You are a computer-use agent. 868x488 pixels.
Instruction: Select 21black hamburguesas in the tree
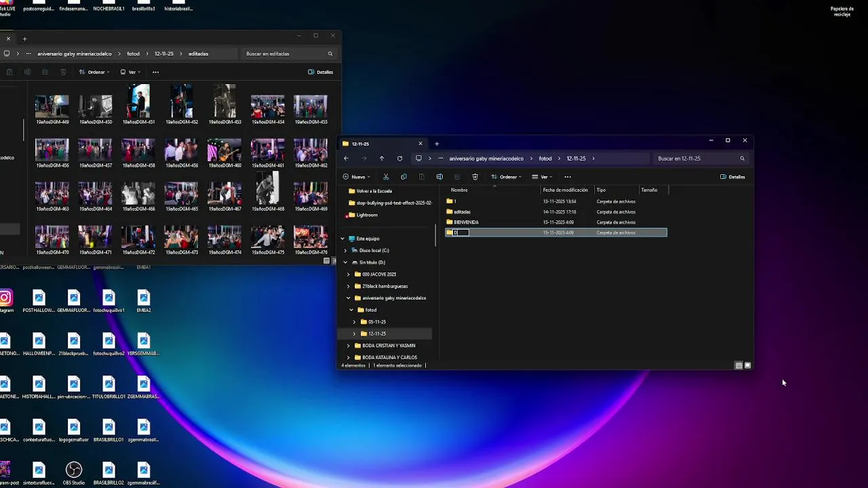pyautogui.click(x=384, y=286)
